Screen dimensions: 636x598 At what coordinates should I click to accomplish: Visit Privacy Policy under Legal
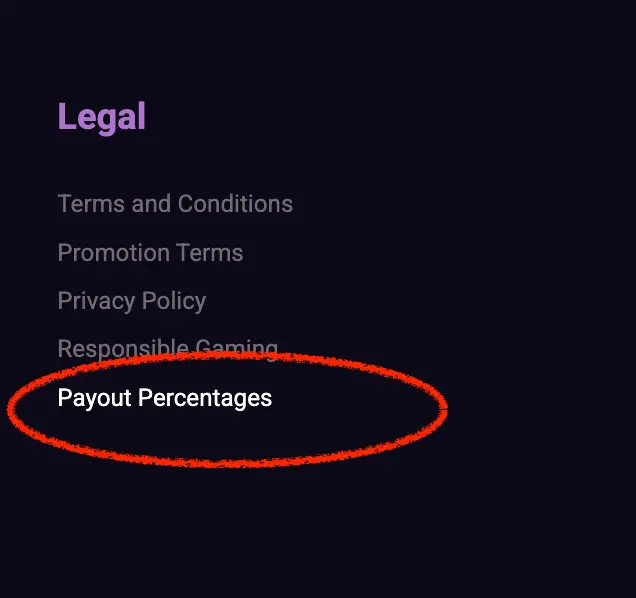[x=132, y=301]
